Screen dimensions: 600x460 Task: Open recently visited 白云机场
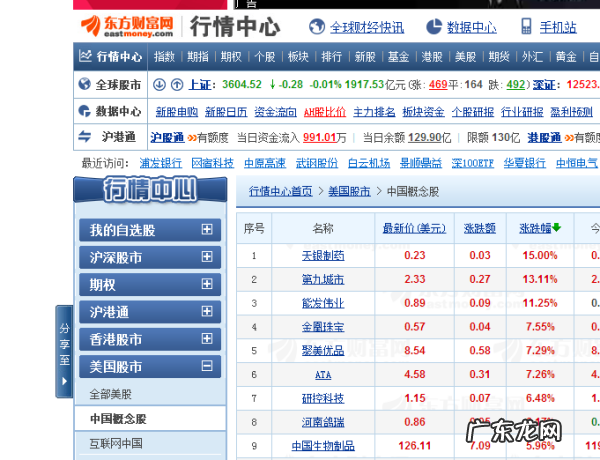tap(369, 163)
